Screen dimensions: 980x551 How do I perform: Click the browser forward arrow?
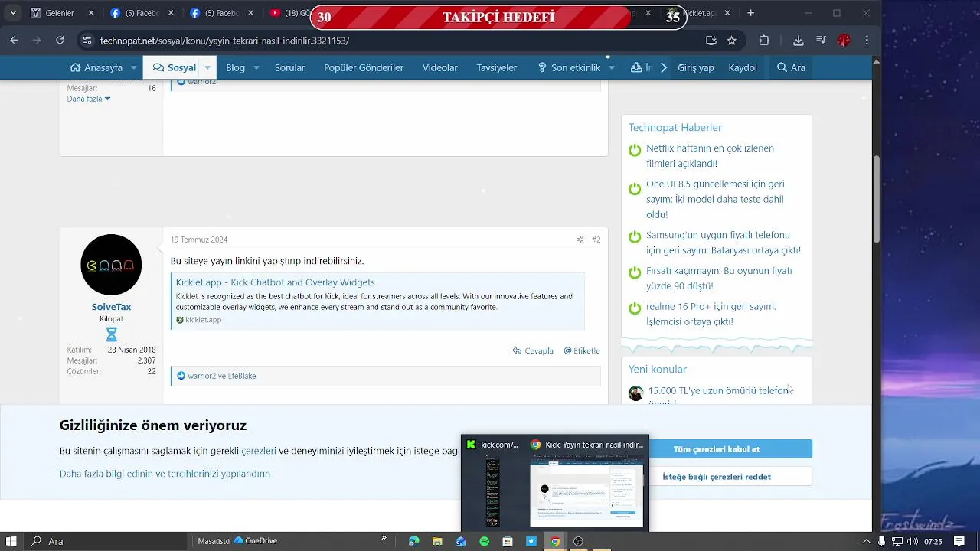click(37, 41)
